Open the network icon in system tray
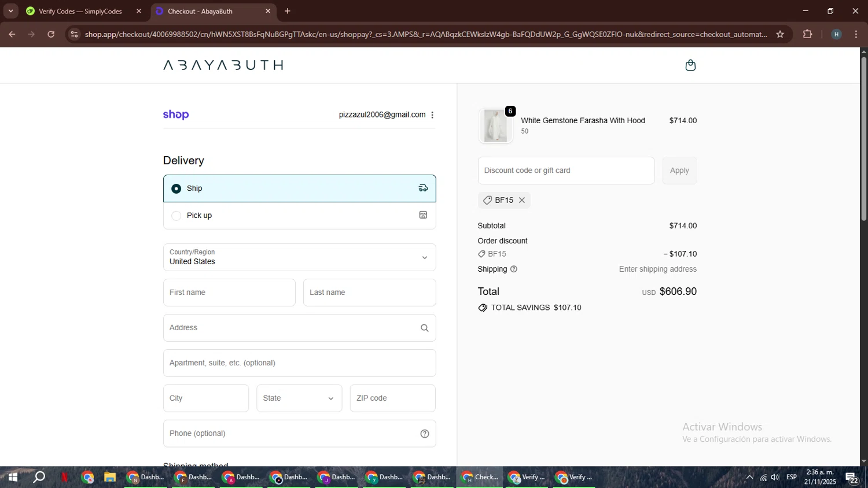Screen dimensions: 868x488 763,477
